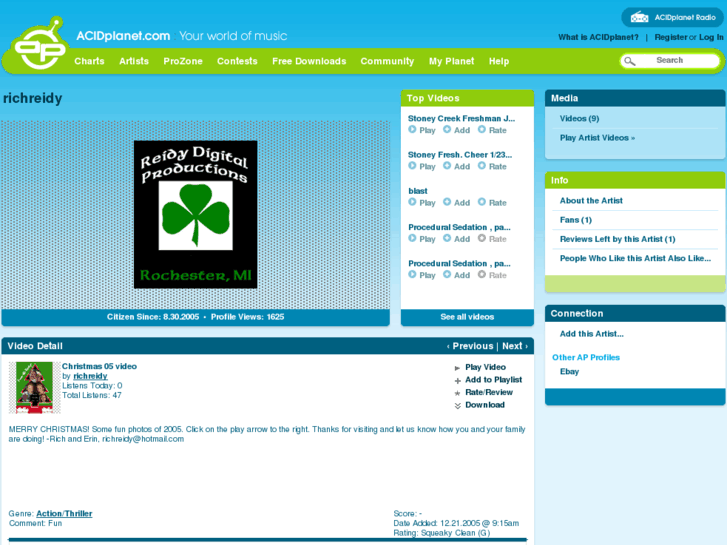Screen dimensions: 727x545
Task: Open About the Artist
Action: (591, 200)
